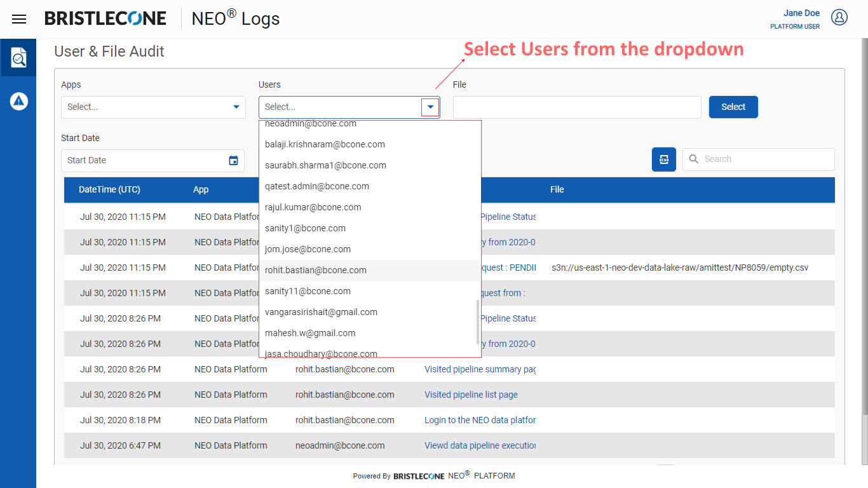Open Login to the NEO data platform link

(x=480, y=420)
